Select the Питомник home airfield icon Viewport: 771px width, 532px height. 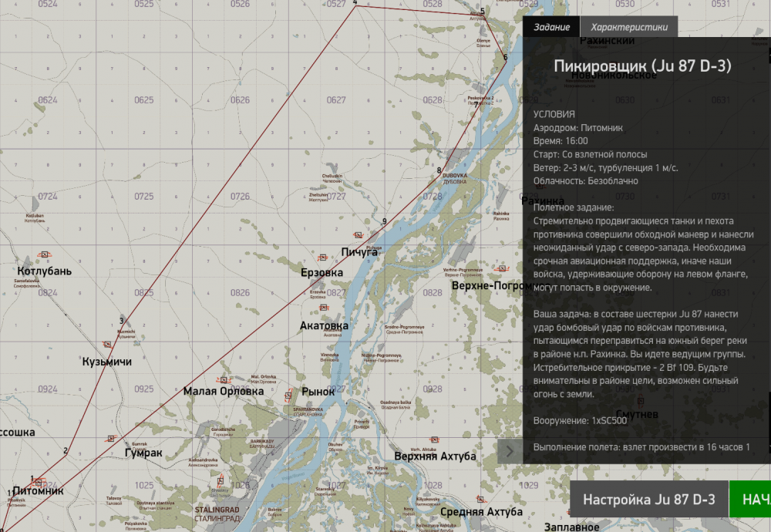tap(39, 483)
